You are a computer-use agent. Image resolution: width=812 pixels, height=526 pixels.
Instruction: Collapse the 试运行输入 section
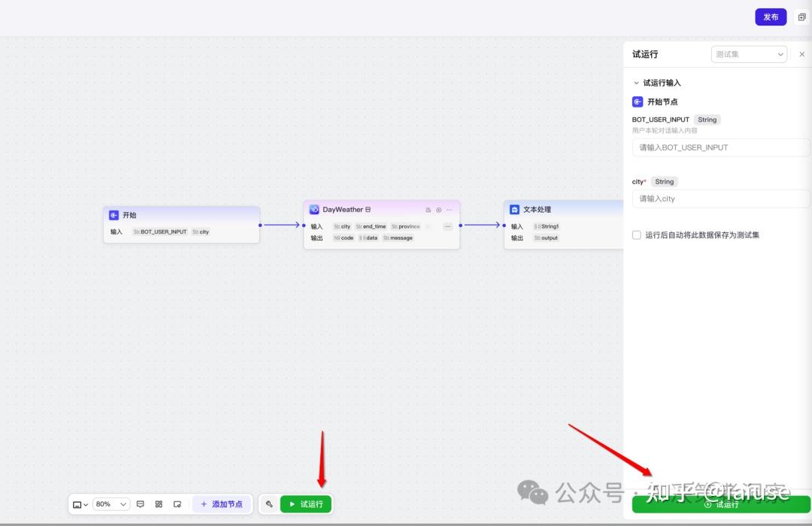click(x=637, y=83)
